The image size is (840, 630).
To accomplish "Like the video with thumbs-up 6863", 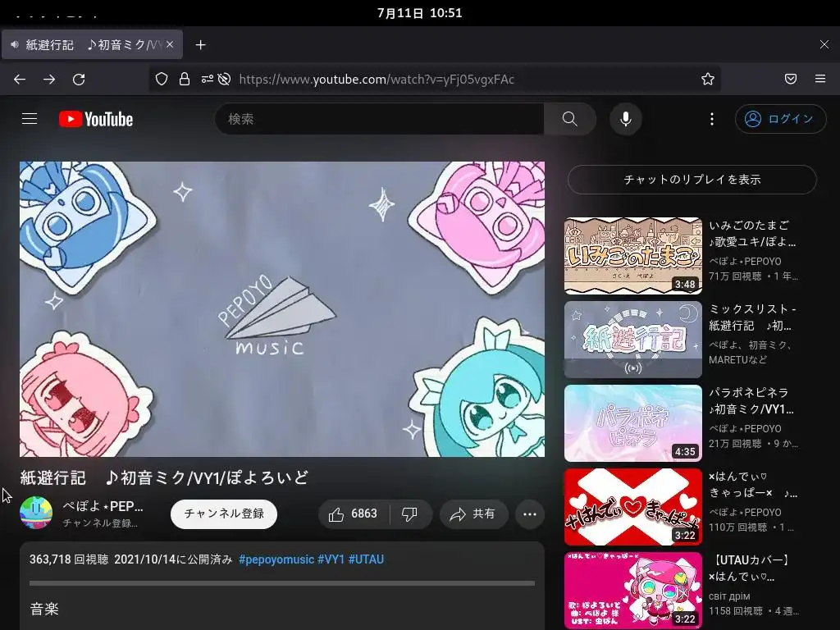I will click(x=354, y=514).
